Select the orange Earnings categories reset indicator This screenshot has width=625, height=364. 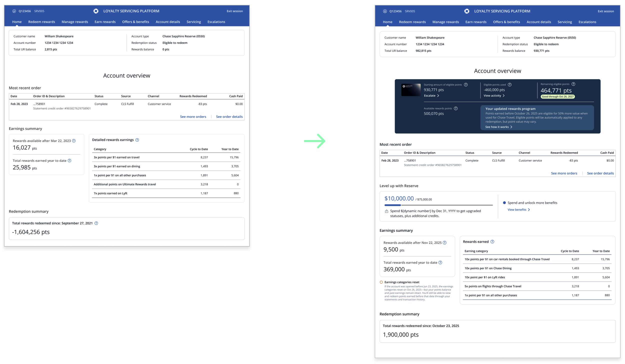click(381, 282)
